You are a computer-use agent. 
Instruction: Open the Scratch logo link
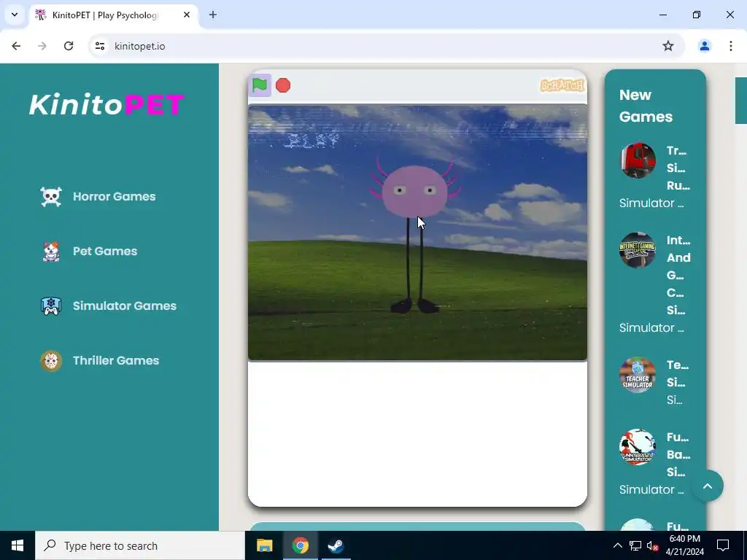tap(562, 85)
